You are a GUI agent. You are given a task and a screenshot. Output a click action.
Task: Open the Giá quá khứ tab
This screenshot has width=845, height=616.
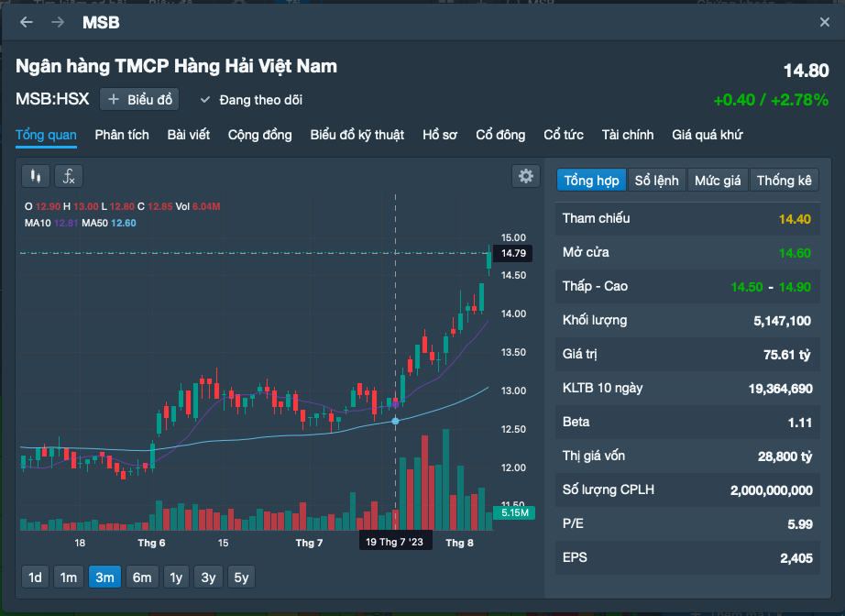pyautogui.click(x=707, y=135)
